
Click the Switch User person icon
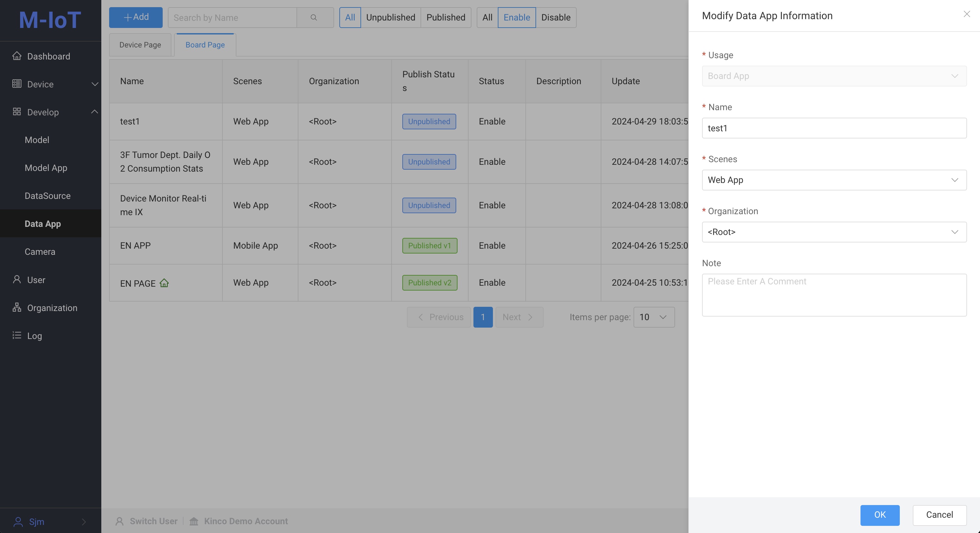point(119,521)
